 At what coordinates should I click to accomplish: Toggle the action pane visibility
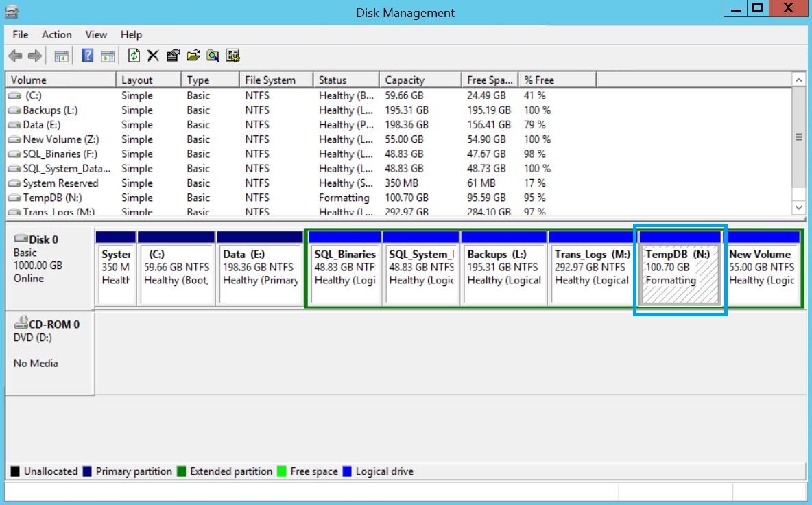[x=107, y=56]
